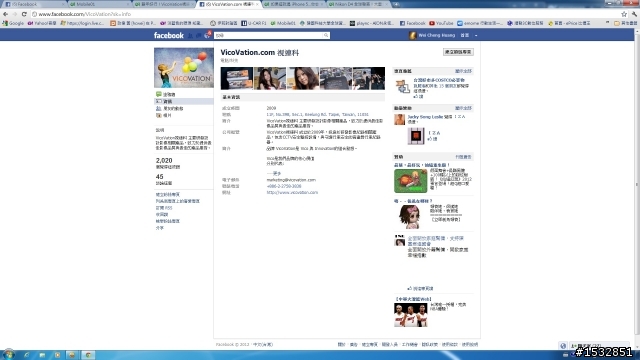Viewport: 640px width, 360px height.
Task: Switch to the Nikon D4 browser tab
Action: click(x=359, y=4)
